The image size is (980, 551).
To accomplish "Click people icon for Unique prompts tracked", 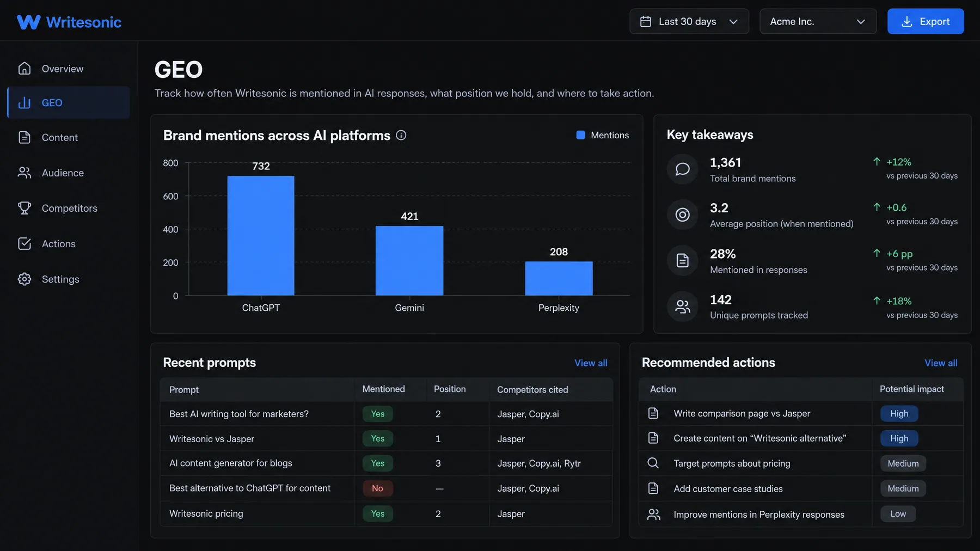I will [x=682, y=307].
